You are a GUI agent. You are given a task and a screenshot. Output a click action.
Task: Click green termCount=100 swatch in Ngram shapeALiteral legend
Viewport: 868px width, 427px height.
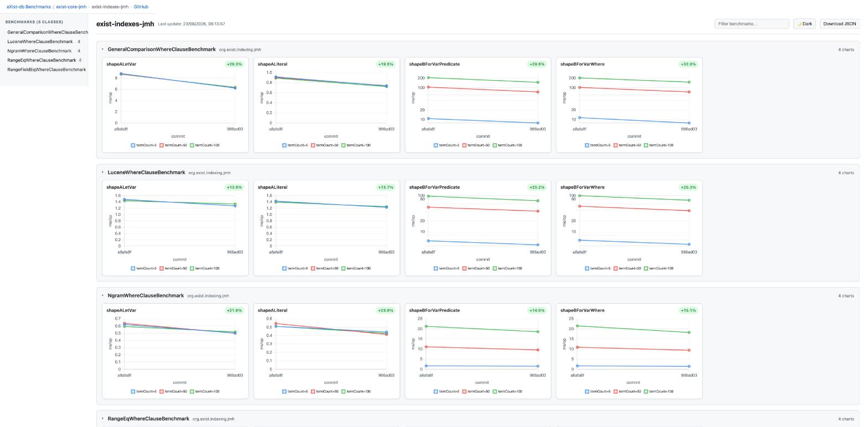click(343, 392)
